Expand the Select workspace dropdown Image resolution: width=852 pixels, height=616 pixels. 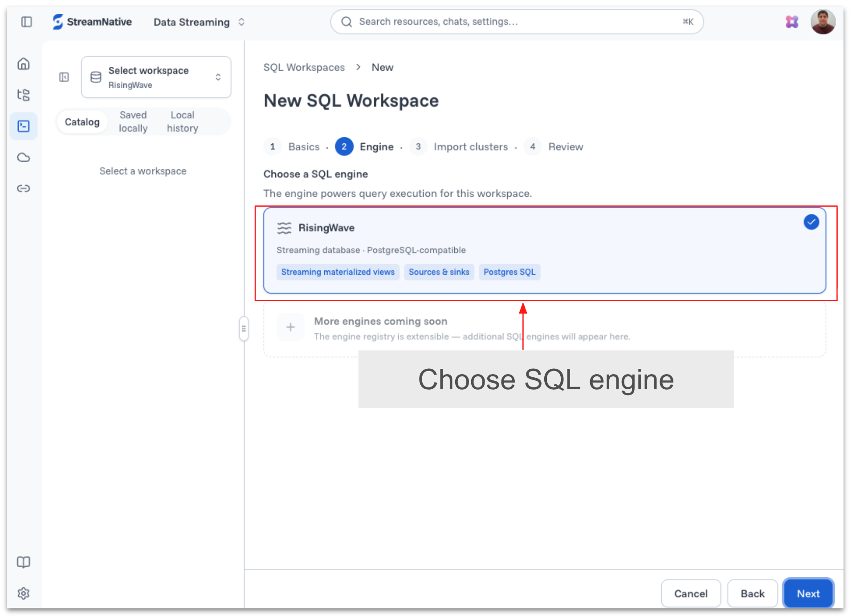[x=156, y=78]
